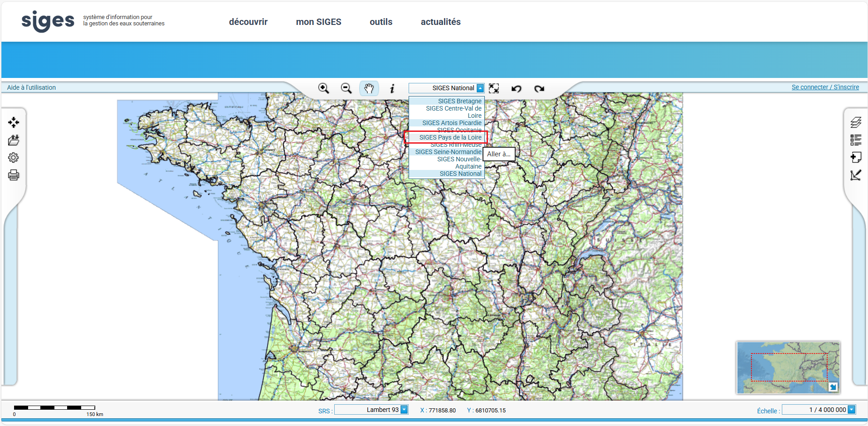Add new data to the map
This screenshot has width=868, height=426.
856,157
